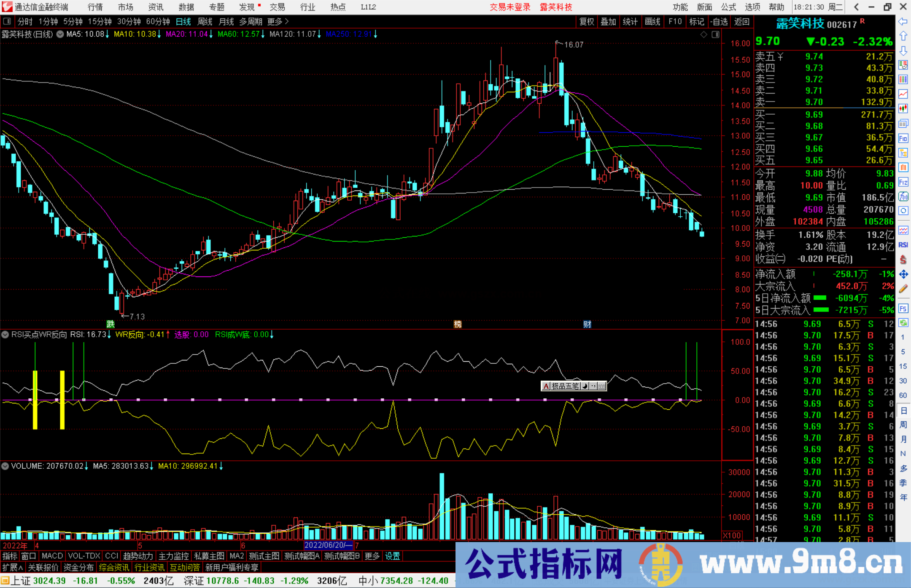
Task: Toggle the RSI sub-chart circle button
Action: click(5, 335)
